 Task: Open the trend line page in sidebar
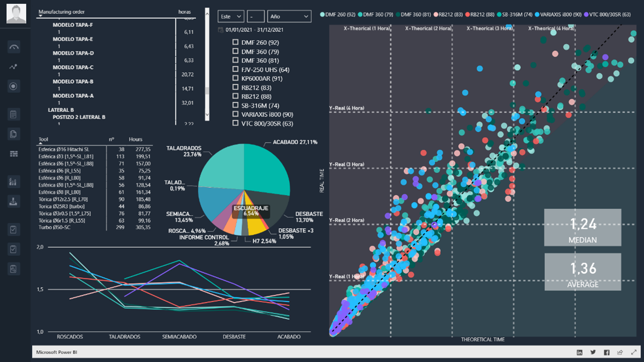14,66
